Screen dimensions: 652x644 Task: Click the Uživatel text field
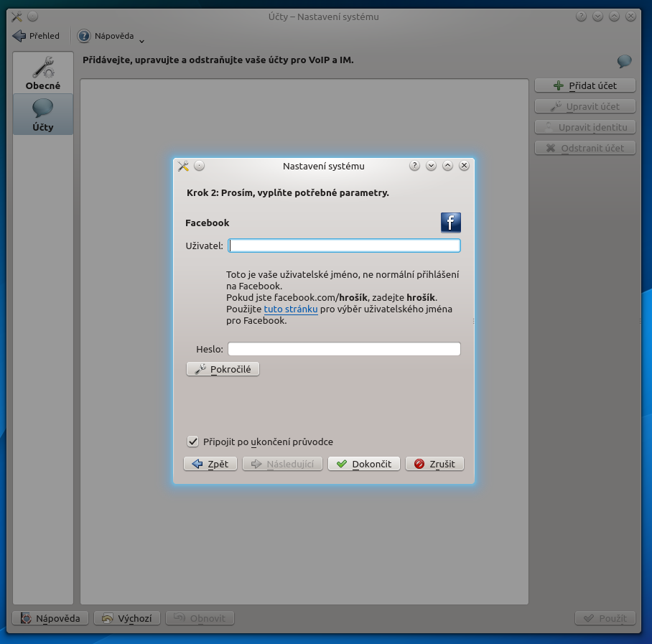tap(344, 246)
